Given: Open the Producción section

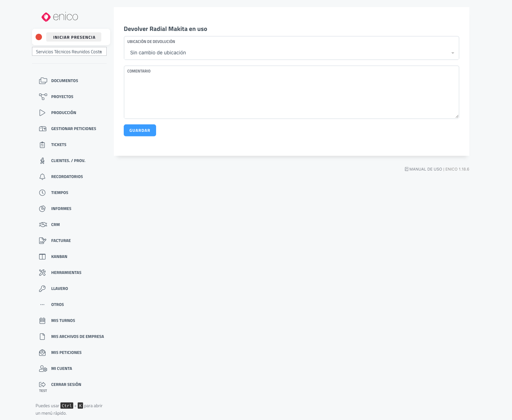Looking at the screenshot, I should pyautogui.click(x=64, y=113).
